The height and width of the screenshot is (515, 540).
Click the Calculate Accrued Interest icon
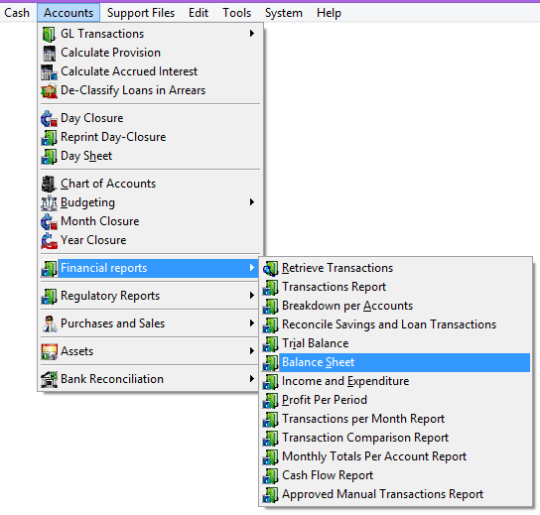(49, 72)
